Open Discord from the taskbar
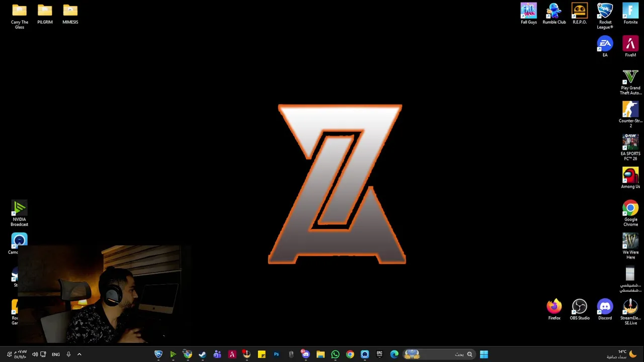 click(x=305, y=354)
